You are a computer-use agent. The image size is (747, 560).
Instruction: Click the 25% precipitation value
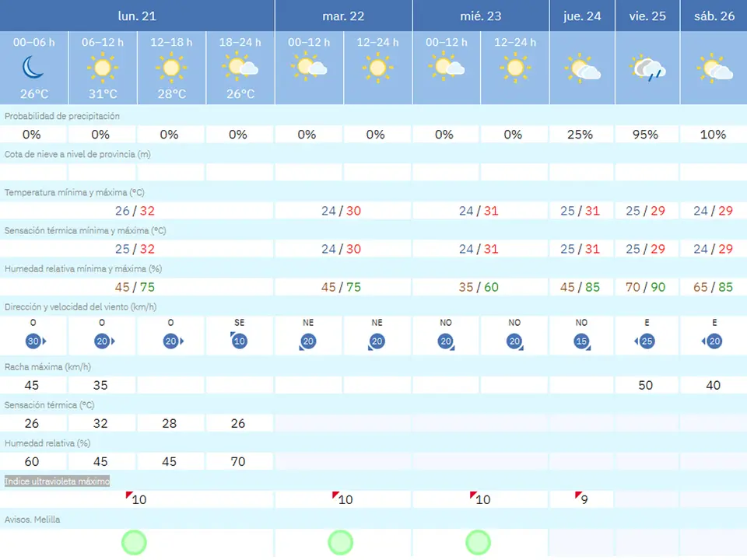point(580,135)
